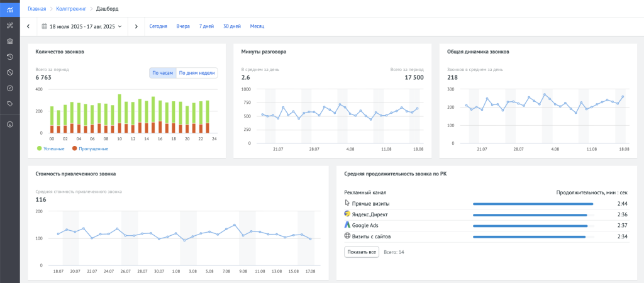Viewport: 644px width, 283px height.
Task: Open the bank building sidebar icon
Action: tap(9, 42)
